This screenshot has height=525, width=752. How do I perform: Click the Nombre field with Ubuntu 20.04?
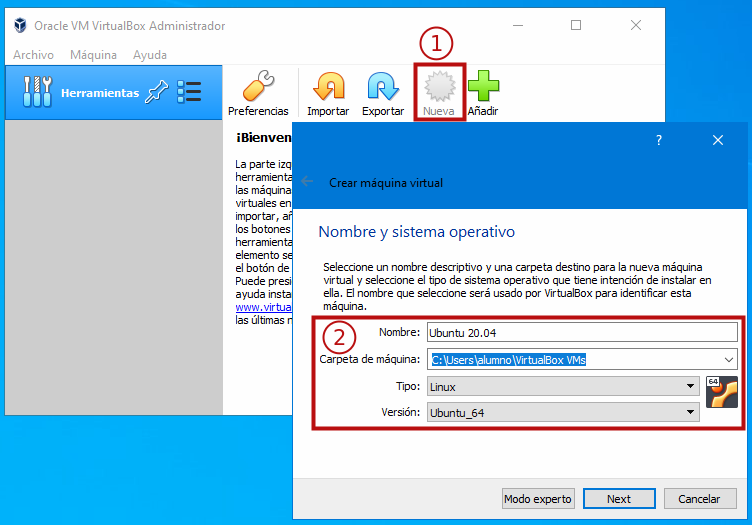(x=582, y=332)
